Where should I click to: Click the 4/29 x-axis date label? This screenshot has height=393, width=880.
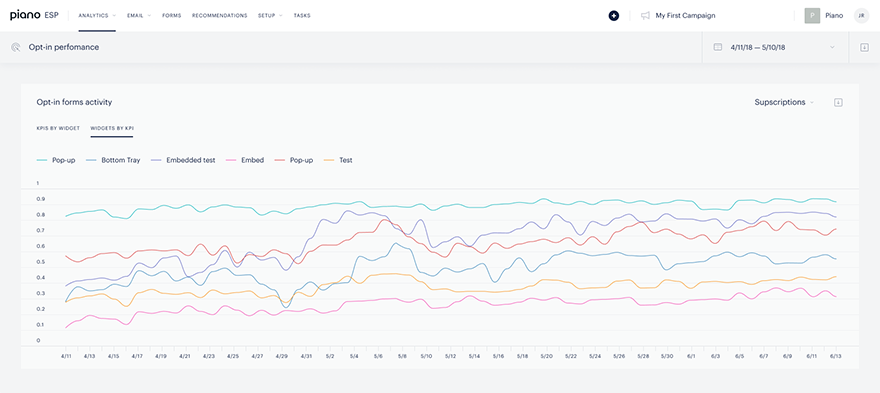point(282,357)
